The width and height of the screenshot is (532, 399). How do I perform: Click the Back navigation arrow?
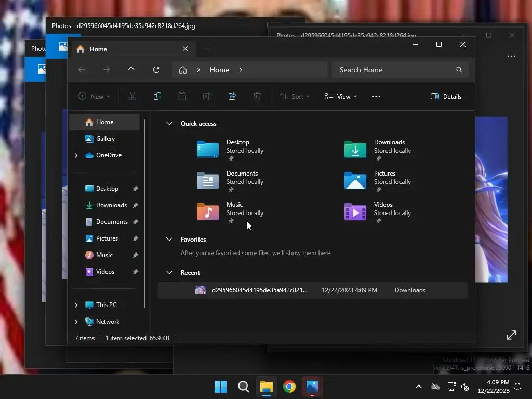point(82,70)
